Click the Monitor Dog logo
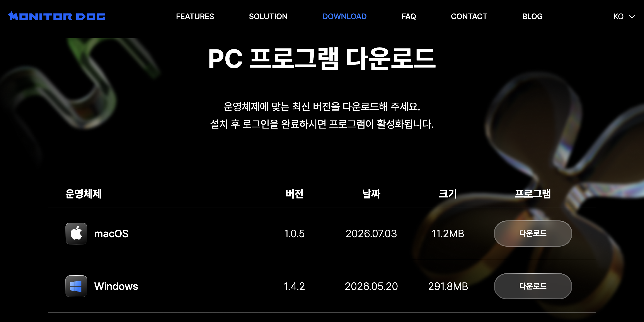The width and height of the screenshot is (644, 322). (x=57, y=16)
